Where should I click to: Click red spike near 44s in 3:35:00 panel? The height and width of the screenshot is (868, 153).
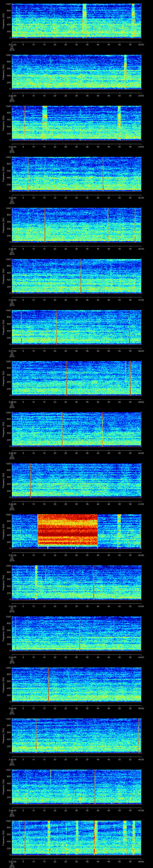(x=108, y=225)
